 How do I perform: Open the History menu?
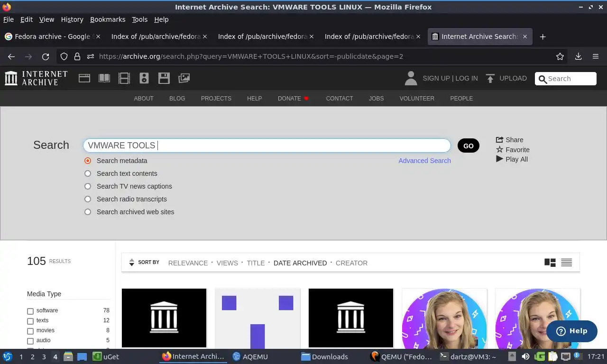coord(72,19)
